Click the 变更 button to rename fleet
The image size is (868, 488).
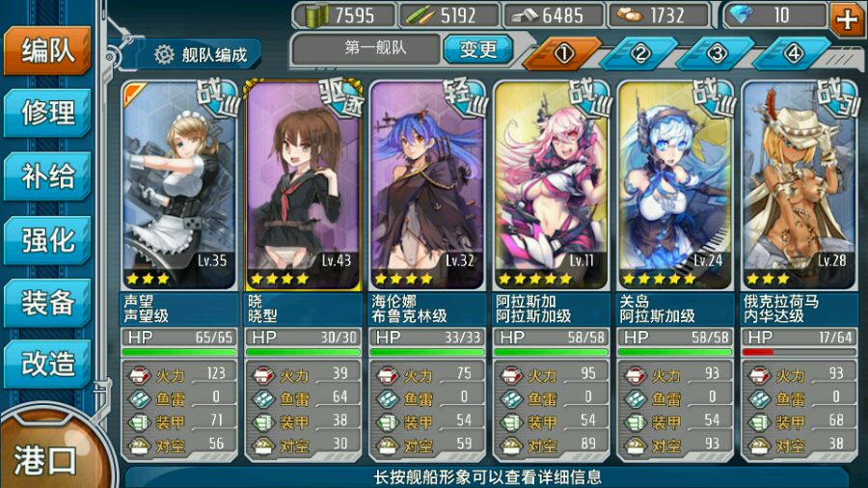[x=478, y=50]
